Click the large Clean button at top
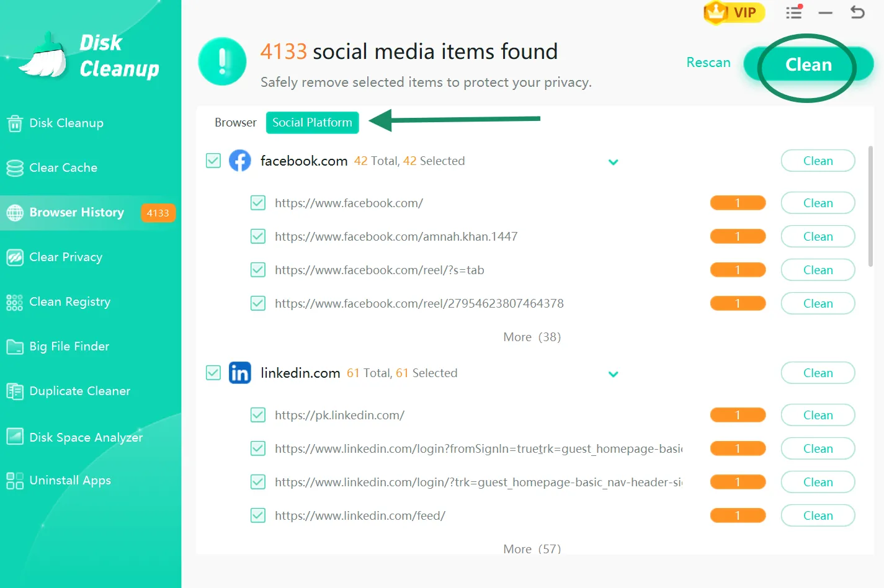This screenshot has width=884, height=588. [x=808, y=65]
